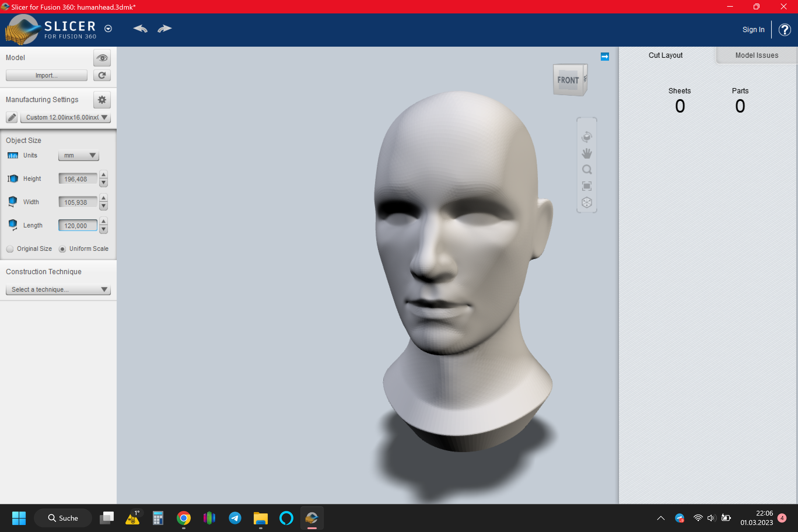Open the Select a technique dropdown
Screen dimensions: 798x532
coord(58,289)
